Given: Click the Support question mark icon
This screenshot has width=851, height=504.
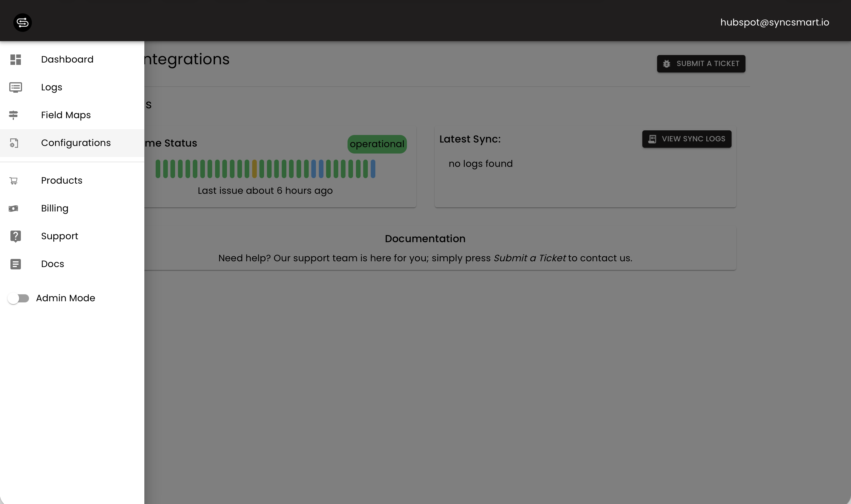Looking at the screenshot, I should (x=15, y=236).
